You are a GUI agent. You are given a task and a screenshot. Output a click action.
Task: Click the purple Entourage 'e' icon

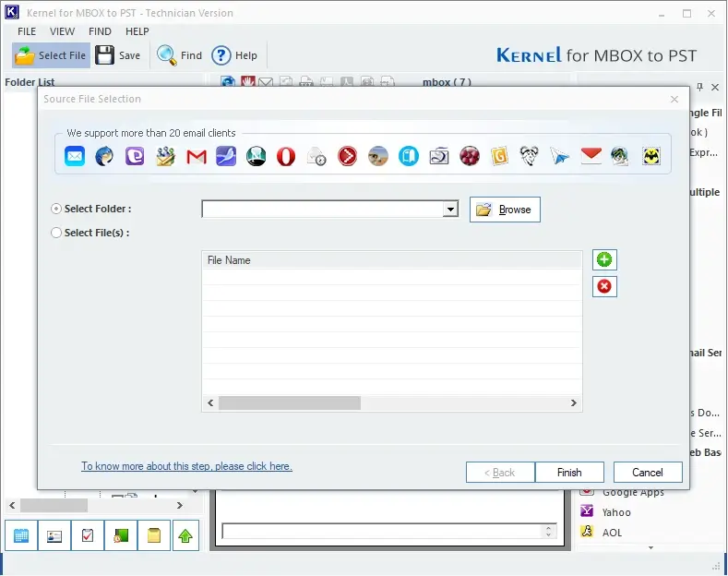135,156
